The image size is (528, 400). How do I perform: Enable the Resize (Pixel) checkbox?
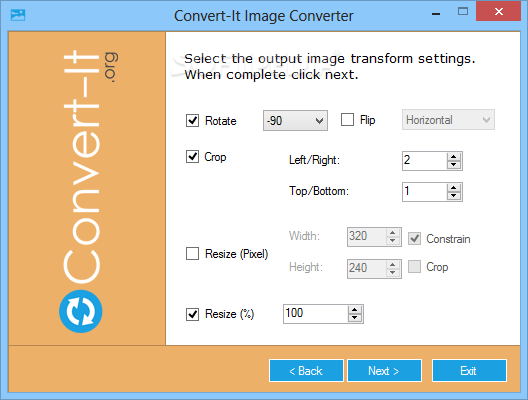click(x=192, y=254)
